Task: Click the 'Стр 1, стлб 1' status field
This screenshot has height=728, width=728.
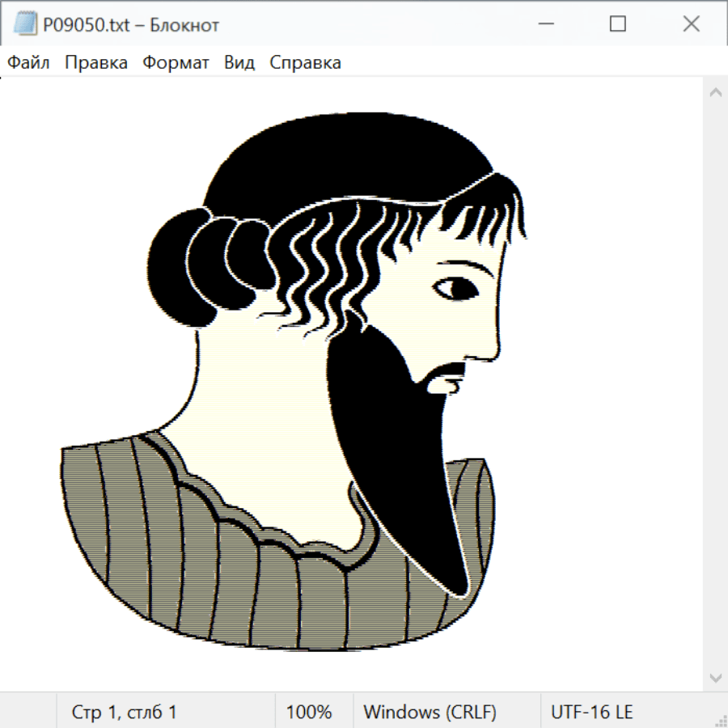Action: (124, 713)
